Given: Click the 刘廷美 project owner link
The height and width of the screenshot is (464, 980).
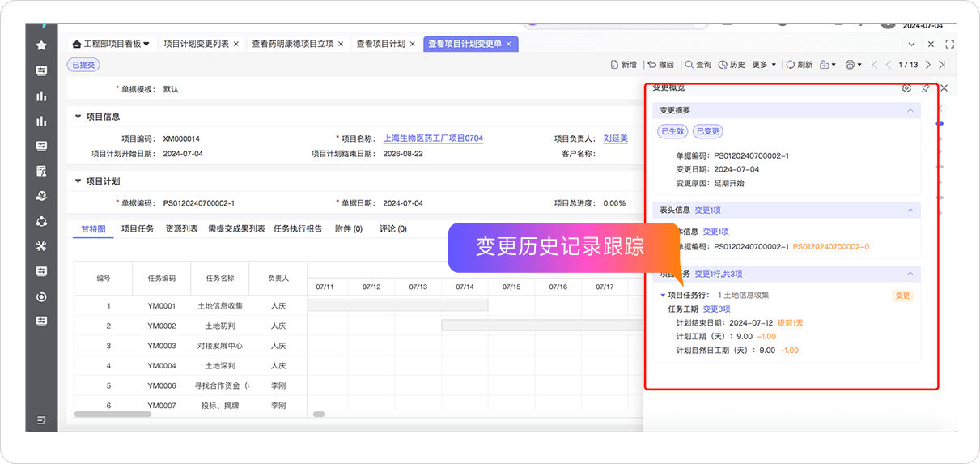Looking at the screenshot, I should click(615, 138).
